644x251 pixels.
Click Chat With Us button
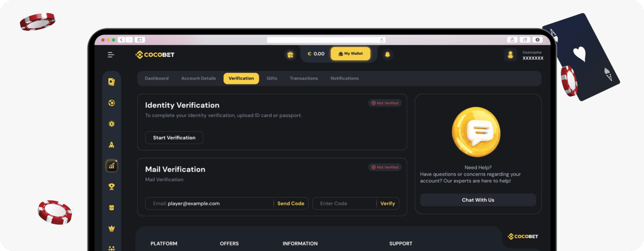pos(478,200)
